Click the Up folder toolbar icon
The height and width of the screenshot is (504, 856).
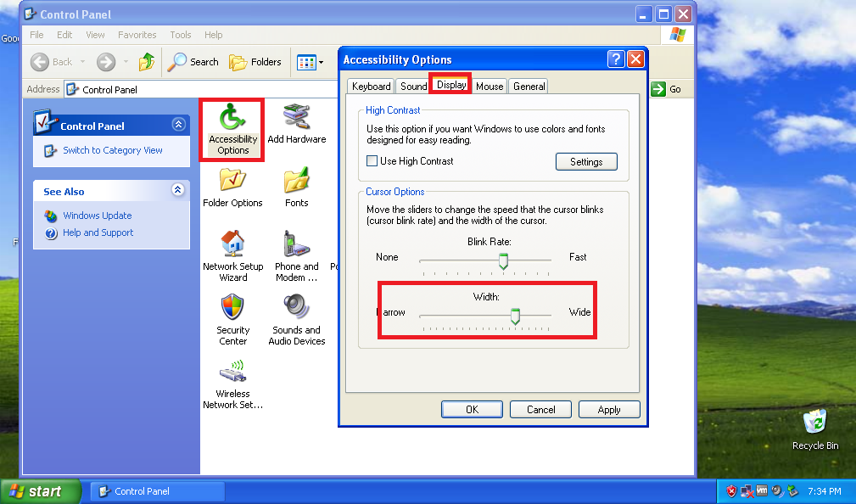[146, 62]
